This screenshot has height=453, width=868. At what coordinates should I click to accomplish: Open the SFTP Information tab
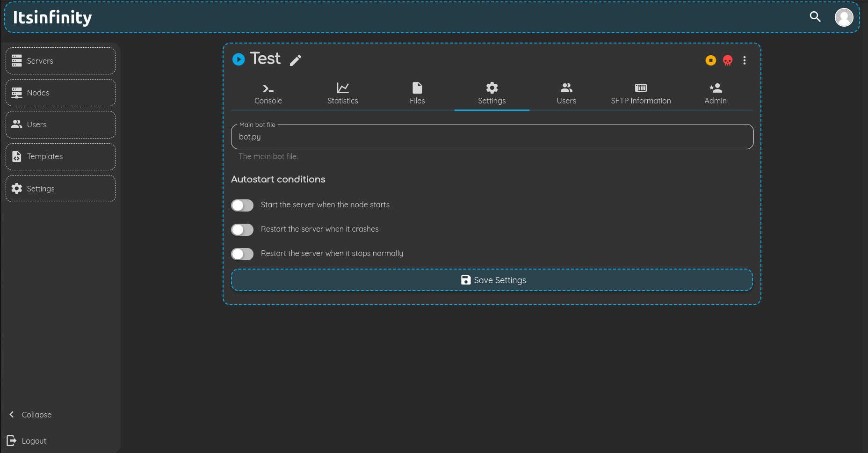641,94
